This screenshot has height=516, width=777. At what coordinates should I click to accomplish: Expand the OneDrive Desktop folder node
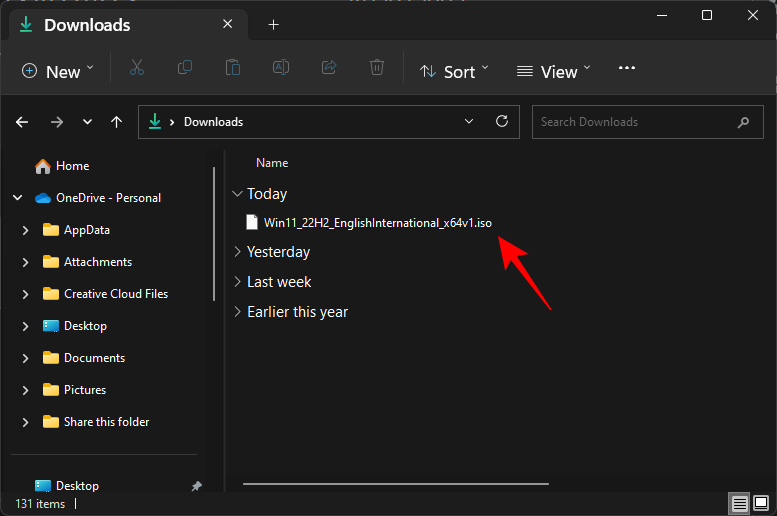point(25,326)
